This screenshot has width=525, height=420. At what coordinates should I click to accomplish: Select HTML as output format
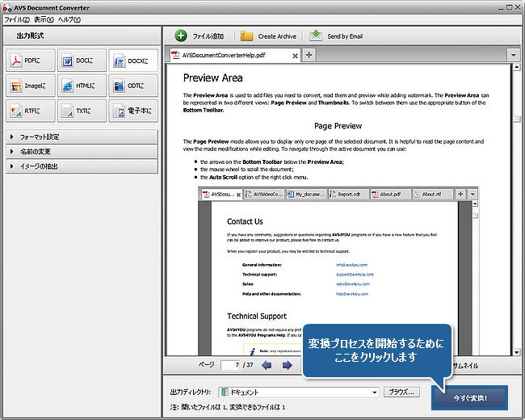[82, 86]
